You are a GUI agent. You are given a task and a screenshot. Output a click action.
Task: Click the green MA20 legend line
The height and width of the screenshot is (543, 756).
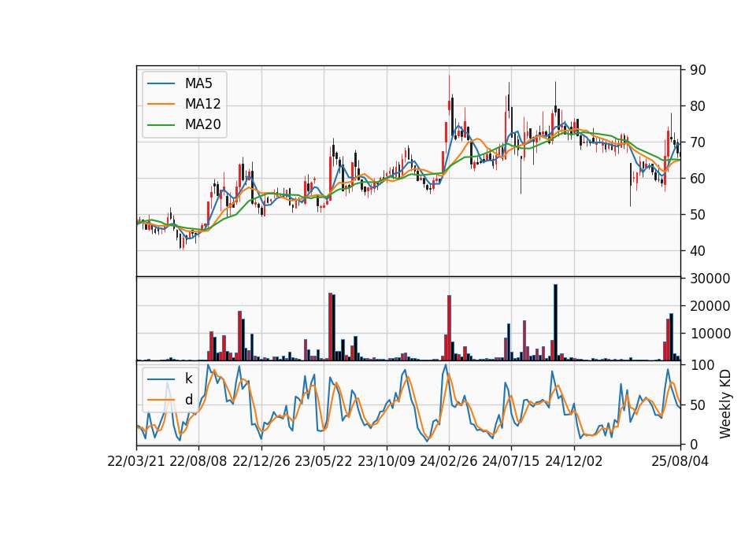click(x=161, y=125)
